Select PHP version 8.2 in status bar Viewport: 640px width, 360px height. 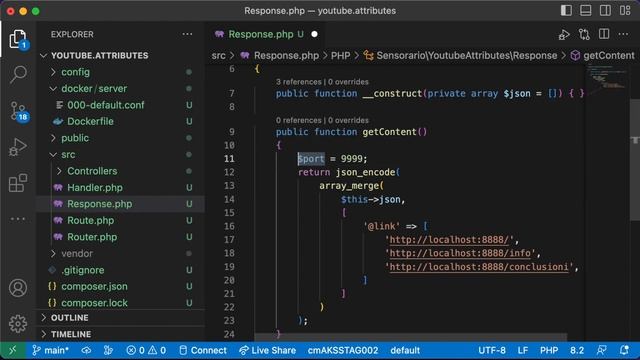[x=577, y=350]
